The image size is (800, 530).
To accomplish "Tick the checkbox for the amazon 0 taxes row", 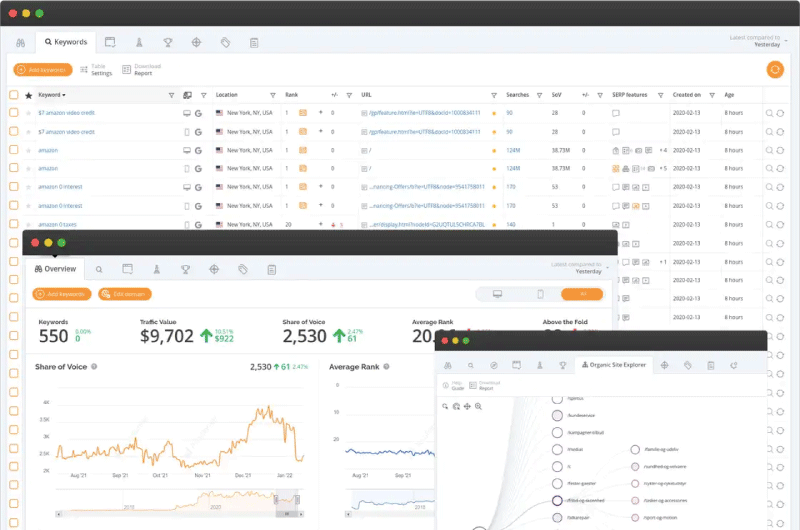I will (x=14, y=224).
